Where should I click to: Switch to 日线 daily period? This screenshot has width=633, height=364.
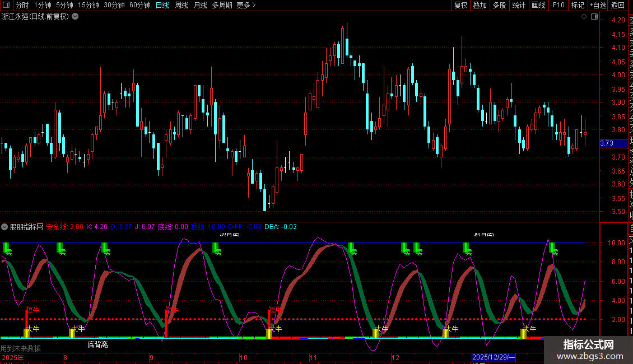[162, 6]
